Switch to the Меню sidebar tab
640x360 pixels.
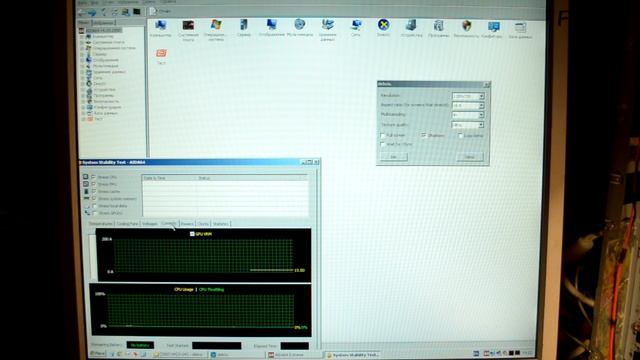(x=84, y=23)
